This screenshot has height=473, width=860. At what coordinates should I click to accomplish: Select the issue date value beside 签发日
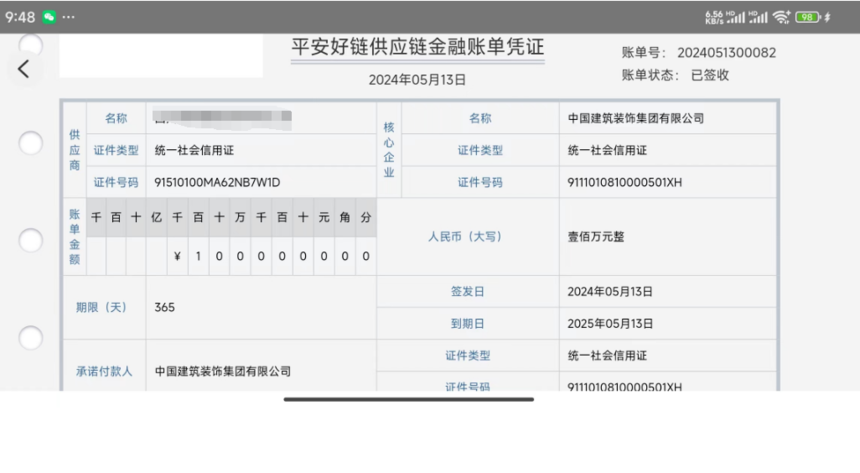click(x=610, y=291)
